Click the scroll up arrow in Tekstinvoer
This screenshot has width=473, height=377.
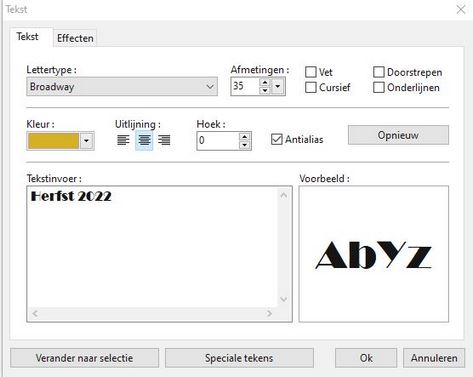[284, 195]
